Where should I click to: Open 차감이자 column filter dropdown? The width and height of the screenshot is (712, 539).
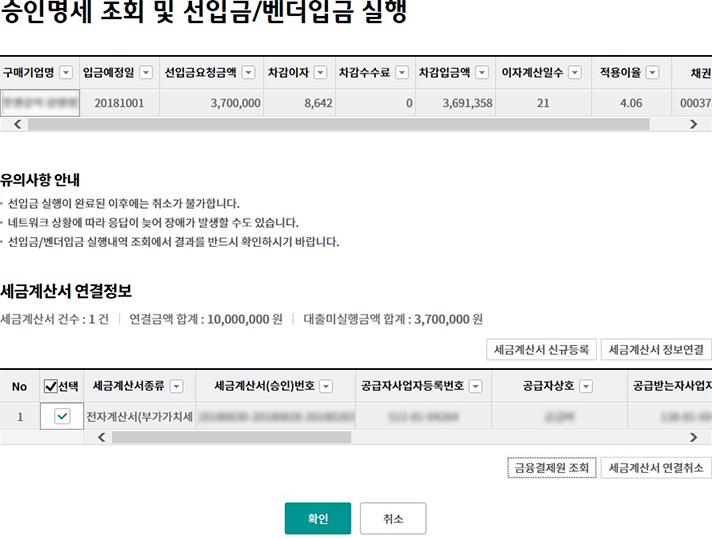click(320, 73)
